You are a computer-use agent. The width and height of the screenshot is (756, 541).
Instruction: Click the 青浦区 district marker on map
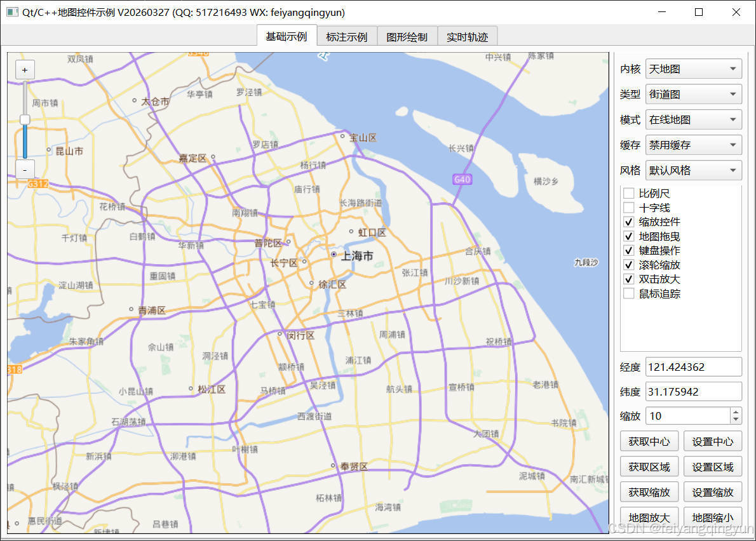(131, 309)
